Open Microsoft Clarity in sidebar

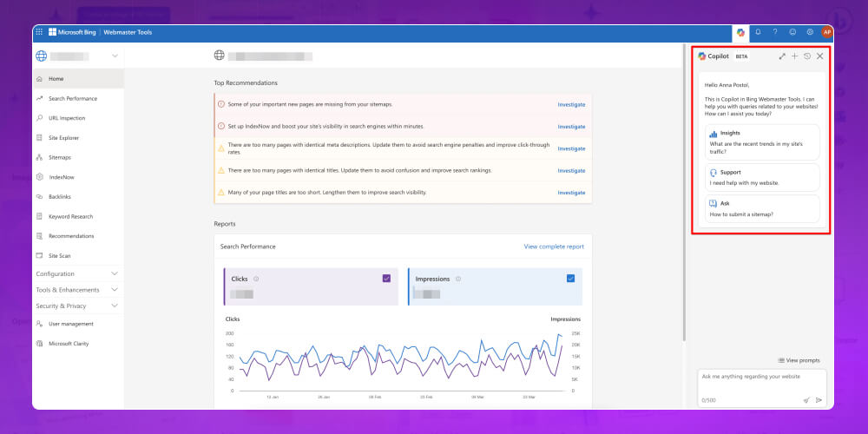78,344
